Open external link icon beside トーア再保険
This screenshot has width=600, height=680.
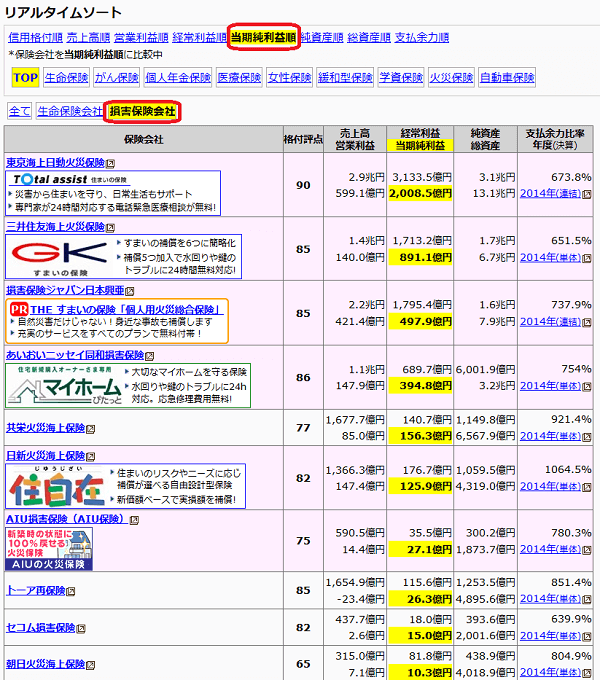[x=71, y=591]
